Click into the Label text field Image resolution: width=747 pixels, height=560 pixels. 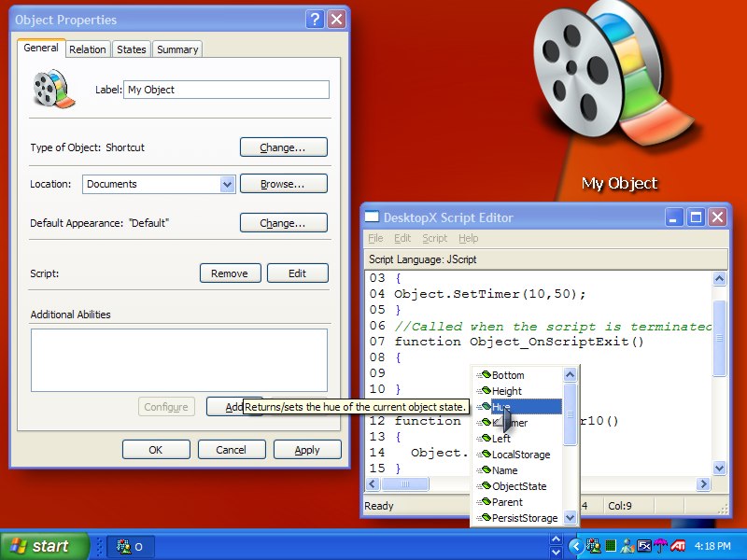point(226,90)
